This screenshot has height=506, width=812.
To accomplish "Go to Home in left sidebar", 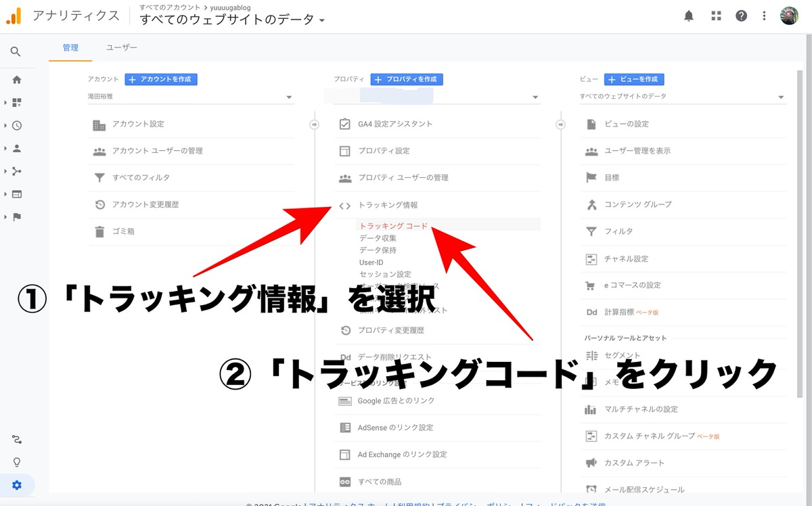I will [17, 80].
